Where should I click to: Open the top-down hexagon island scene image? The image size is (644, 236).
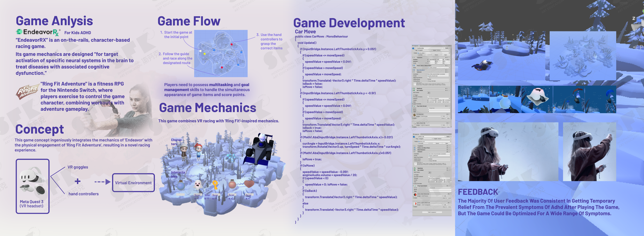point(582,56)
